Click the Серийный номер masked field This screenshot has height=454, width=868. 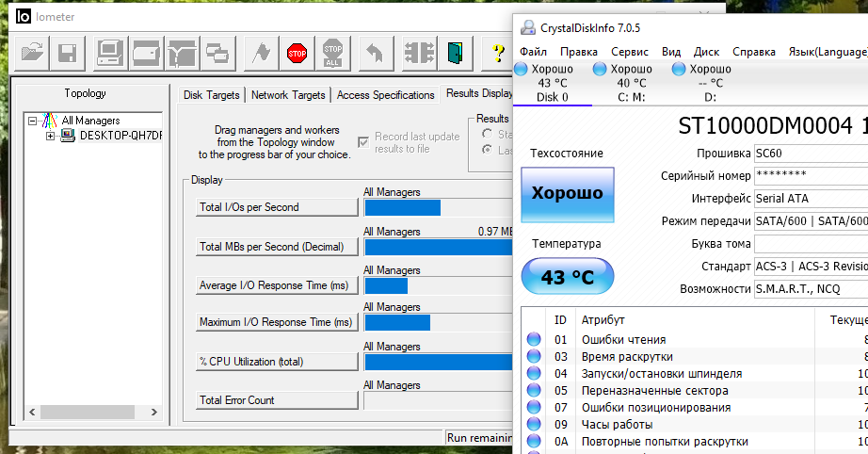[x=811, y=176]
